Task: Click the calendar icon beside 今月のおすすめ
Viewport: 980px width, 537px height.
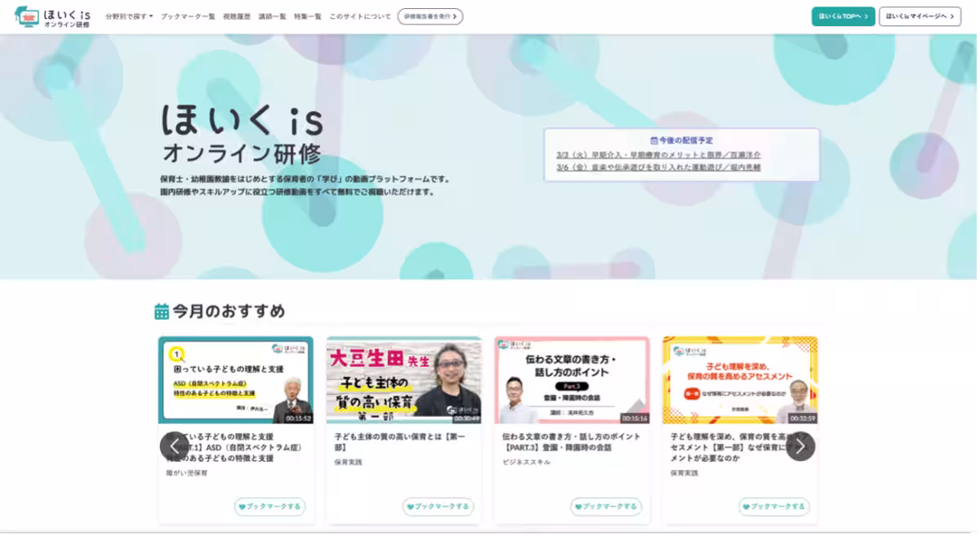Action: pyautogui.click(x=162, y=311)
